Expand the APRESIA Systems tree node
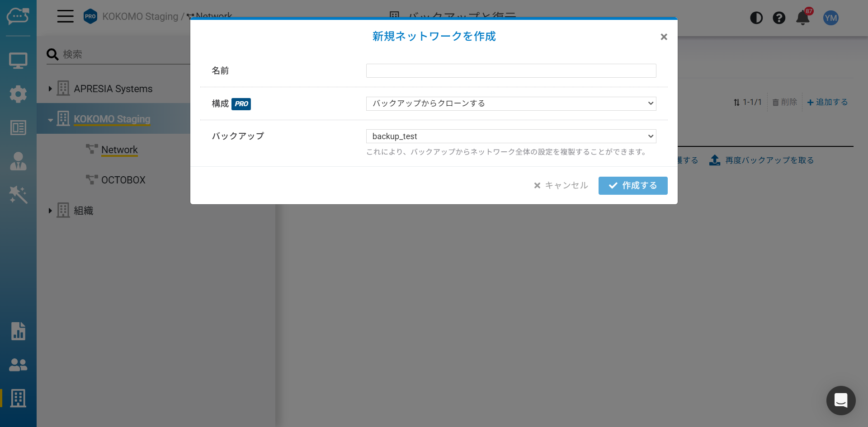 [50, 89]
